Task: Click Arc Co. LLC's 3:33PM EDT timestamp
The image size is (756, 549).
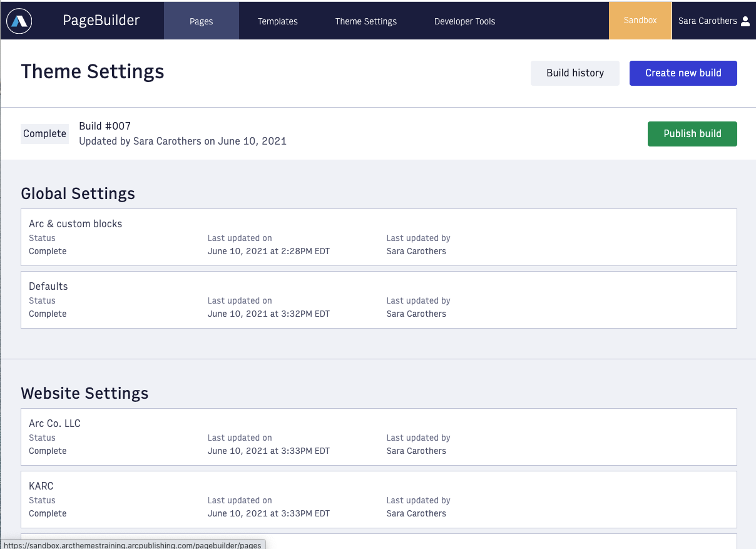Action: 268,451
